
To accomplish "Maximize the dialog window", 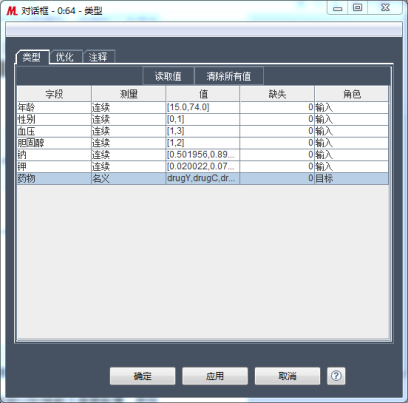I will [x=358, y=7].
